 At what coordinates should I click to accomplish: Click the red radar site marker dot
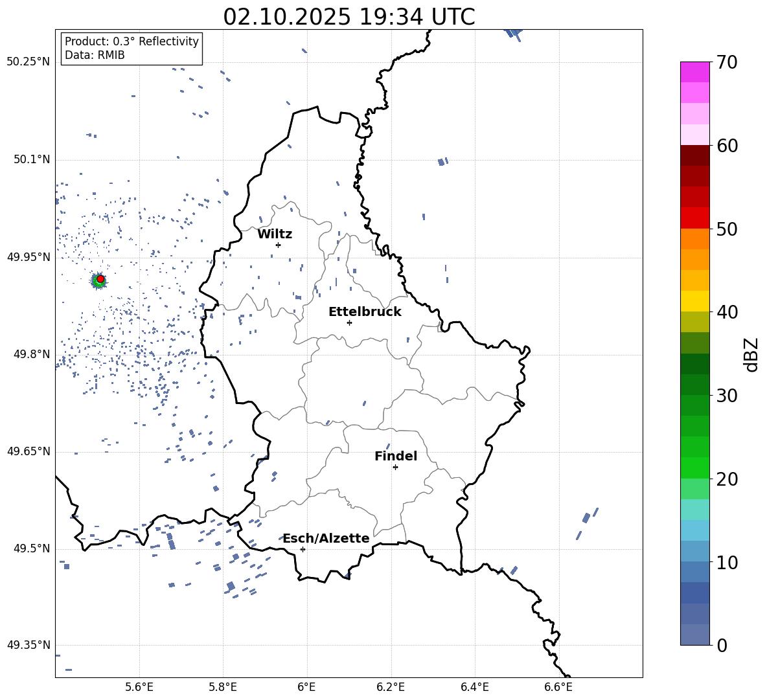click(x=100, y=279)
